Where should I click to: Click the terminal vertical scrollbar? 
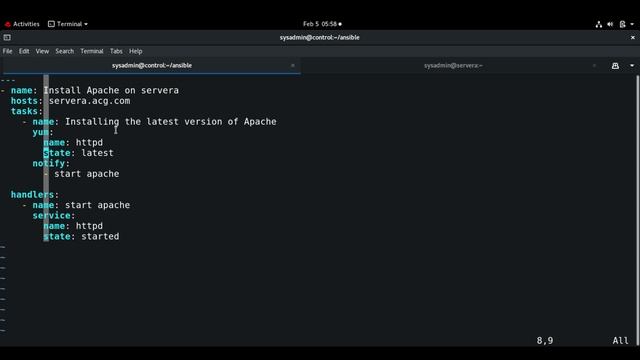coord(637,210)
